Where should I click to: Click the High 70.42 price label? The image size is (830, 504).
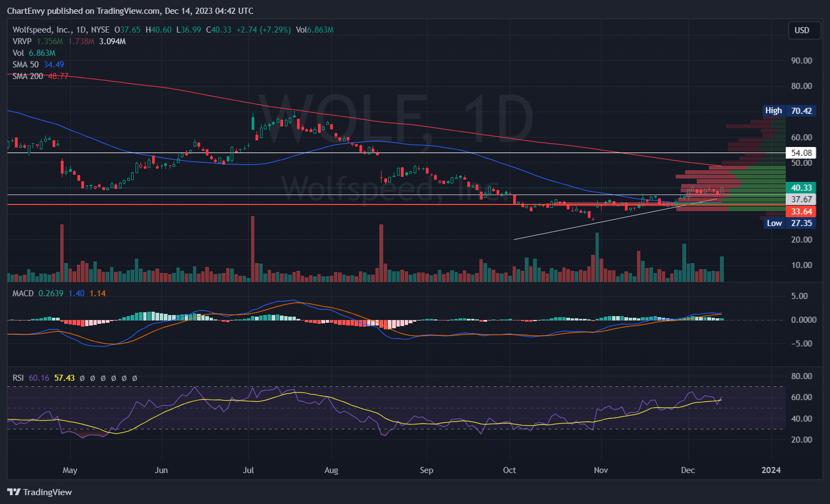pos(789,111)
